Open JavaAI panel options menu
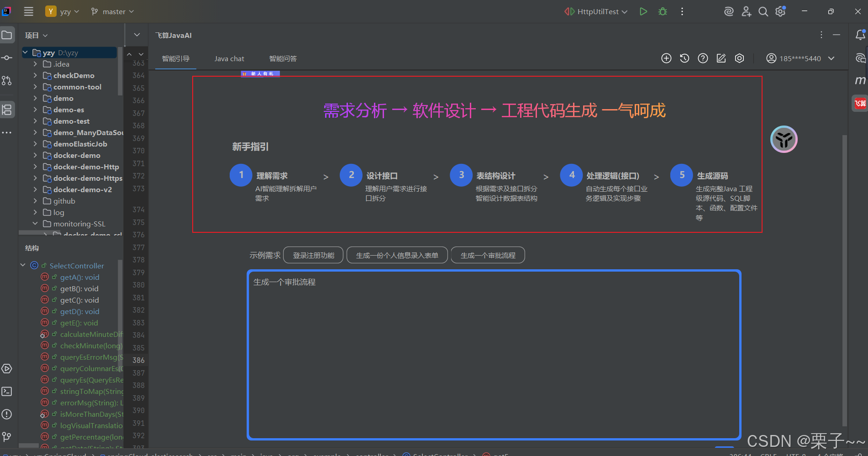Viewport: 868px width, 456px height. click(821, 35)
